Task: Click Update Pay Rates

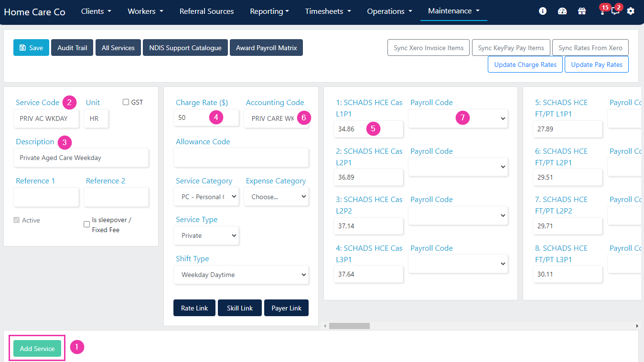Action: [x=597, y=64]
